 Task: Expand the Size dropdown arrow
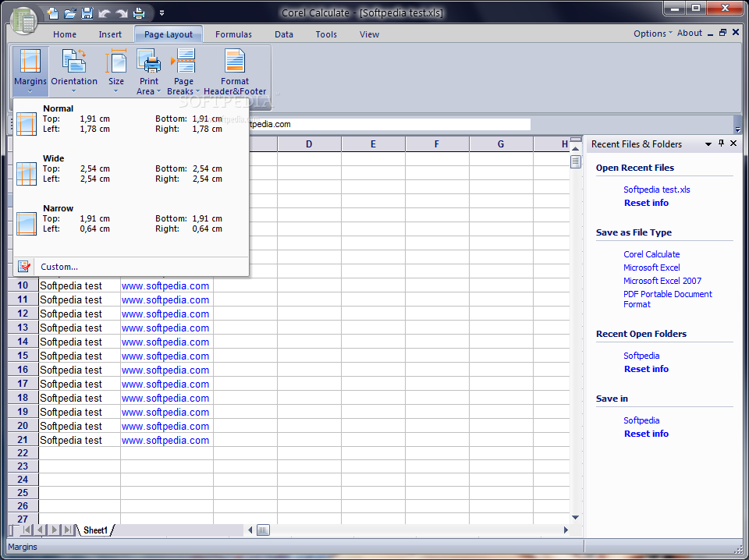[x=115, y=90]
